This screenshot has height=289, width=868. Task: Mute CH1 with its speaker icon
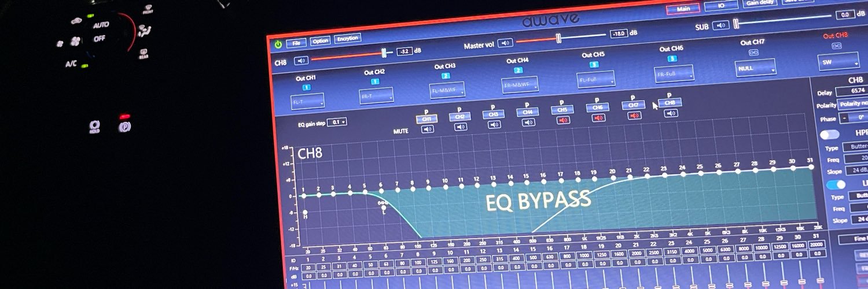[428, 129]
